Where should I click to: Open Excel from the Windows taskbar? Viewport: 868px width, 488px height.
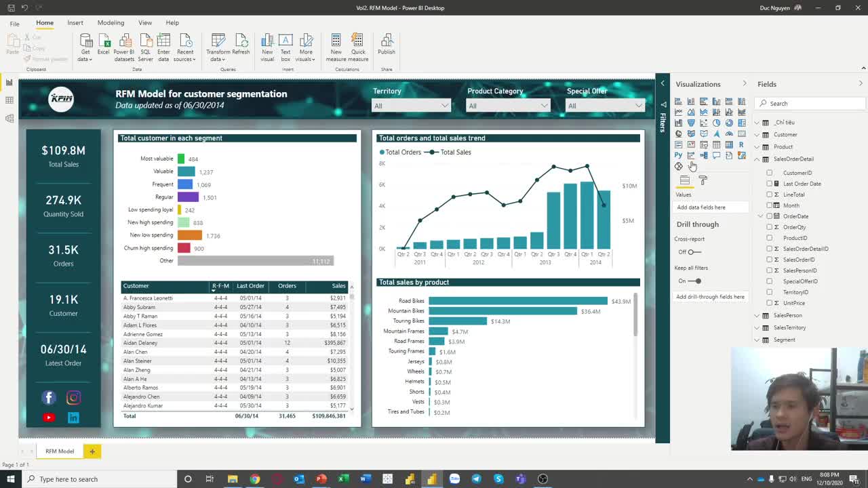click(x=343, y=479)
